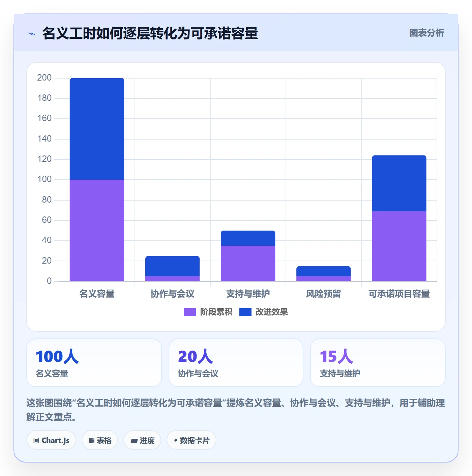Click the 协作与会议 x-axis label
The height and width of the screenshot is (476, 472).
tap(172, 294)
